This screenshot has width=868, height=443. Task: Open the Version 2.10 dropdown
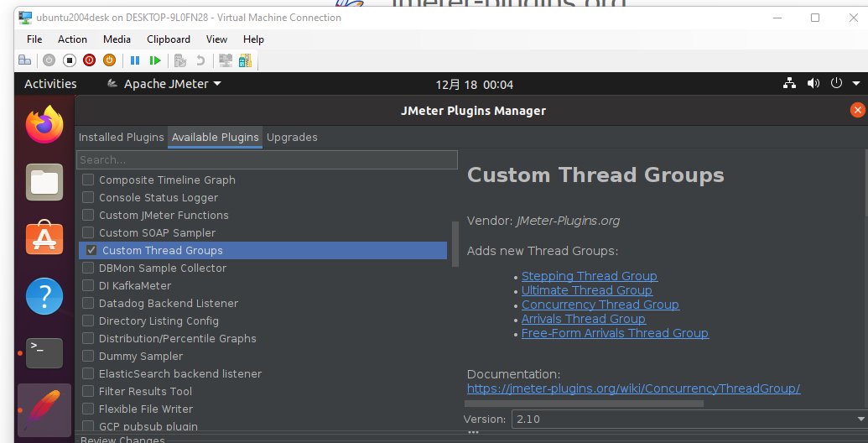(x=689, y=420)
